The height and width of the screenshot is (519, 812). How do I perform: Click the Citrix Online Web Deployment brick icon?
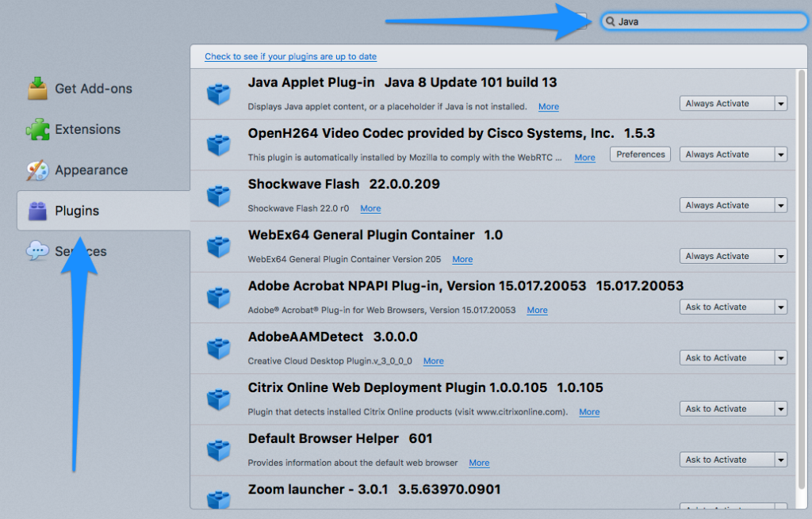coord(219,399)
